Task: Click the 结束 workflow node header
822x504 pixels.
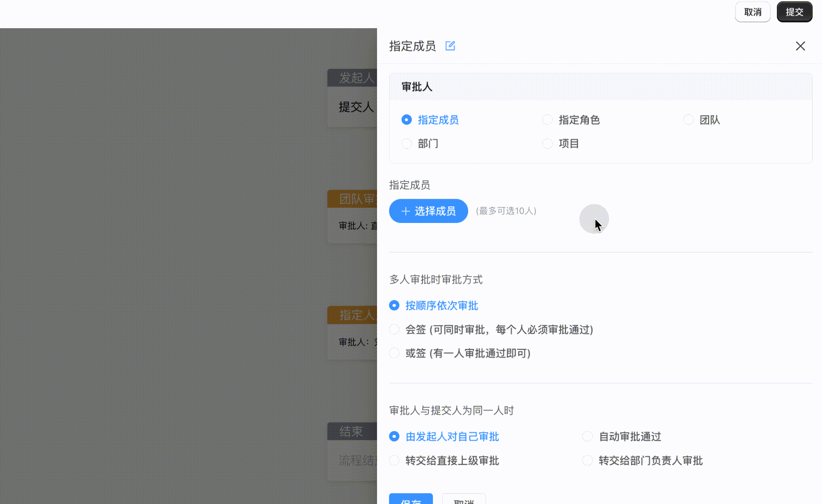Action: [x=352, y=432]
